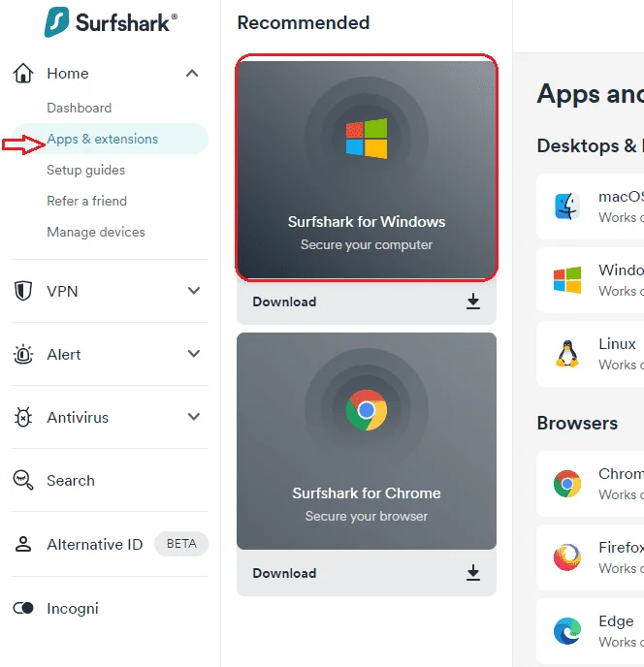Image resolution: width=644 pixels, height=667 pixels.
Task: Select the Surfshark for Chrome card
Action: [367, 441]
